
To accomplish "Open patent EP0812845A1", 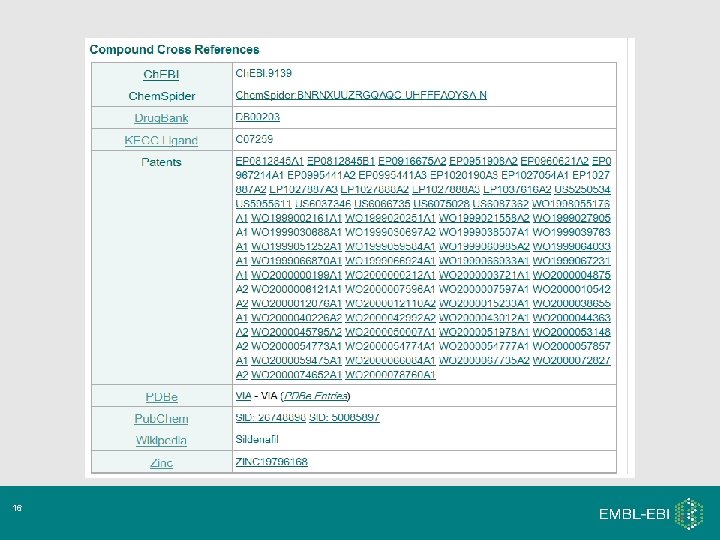I will tap(270, 161).
